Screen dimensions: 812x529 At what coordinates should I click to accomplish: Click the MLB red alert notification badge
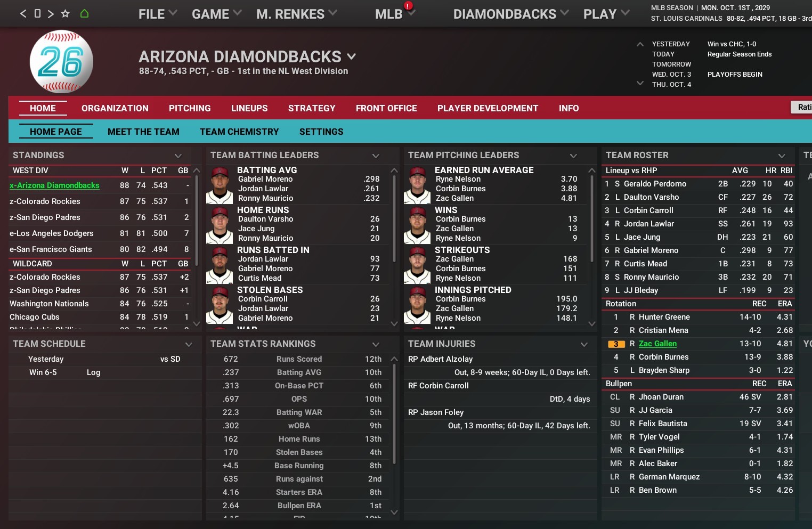[408, 6]
